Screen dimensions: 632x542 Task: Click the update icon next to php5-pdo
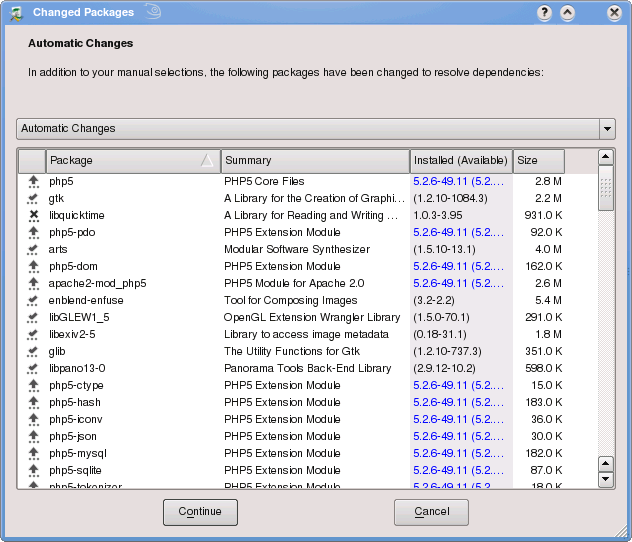[33, 233]
